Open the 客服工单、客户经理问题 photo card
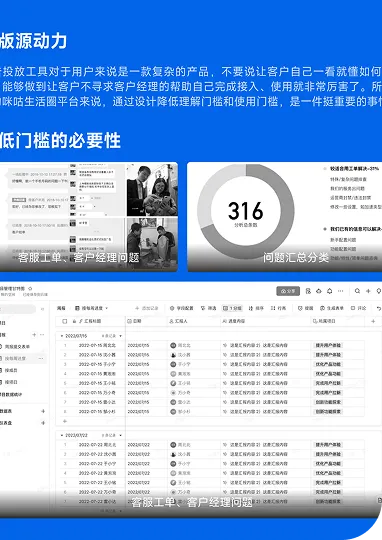The width and height of the screenshot is (382, 540). click(89, 217)
